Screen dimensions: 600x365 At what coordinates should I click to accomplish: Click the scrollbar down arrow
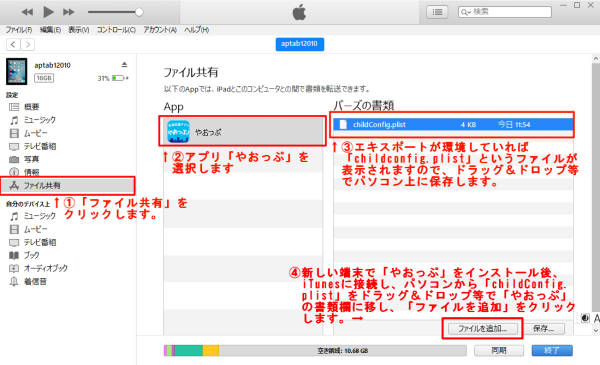[x=596, y=330]
